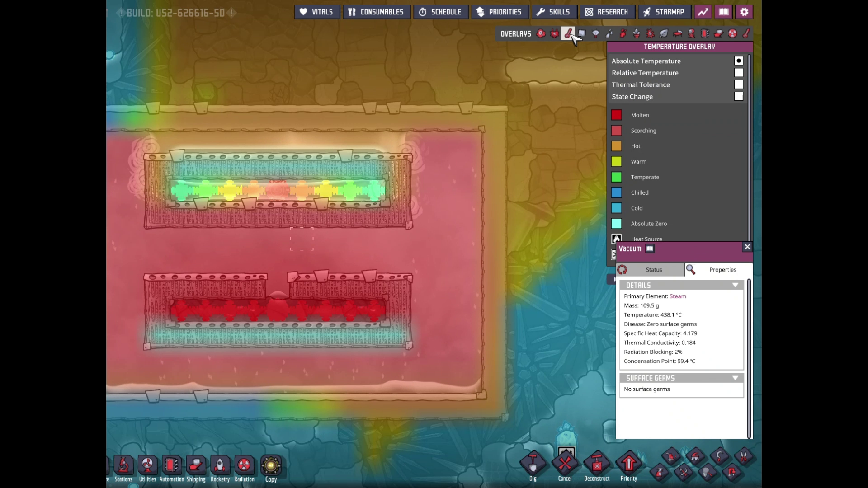The width and height of the screenshot is (868, 488).
Task: Select the Wrangle net tool
Action: 708,473
